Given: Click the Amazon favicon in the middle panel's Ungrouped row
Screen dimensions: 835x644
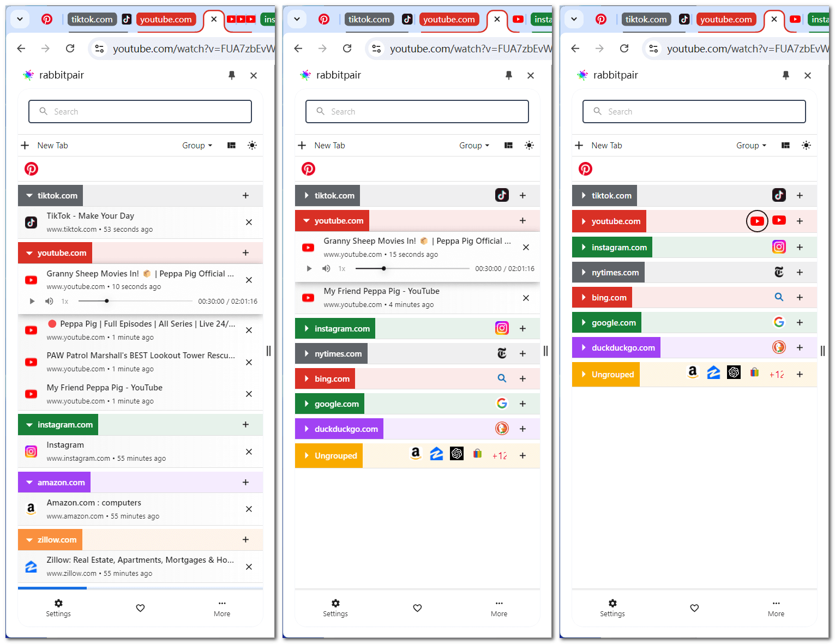Looking at the screenshot, I should tap(416, 453).
